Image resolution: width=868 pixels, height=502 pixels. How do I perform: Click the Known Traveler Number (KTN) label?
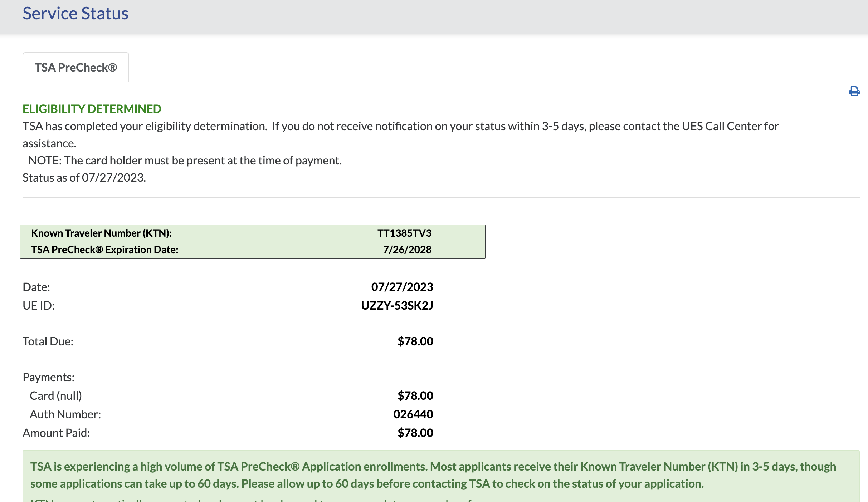[101, 233]
